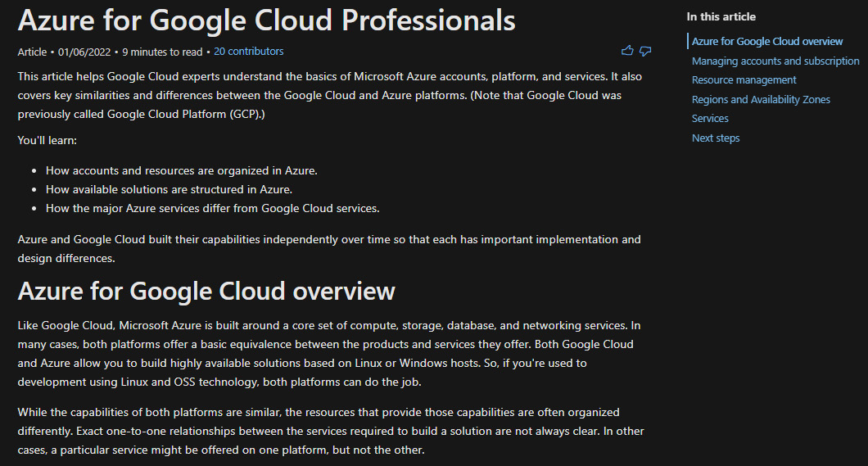This screenshot has height=466, width=868.
Task: Click bullet 'How available solutions are structured in Azure'
Action: click(169, 189)
